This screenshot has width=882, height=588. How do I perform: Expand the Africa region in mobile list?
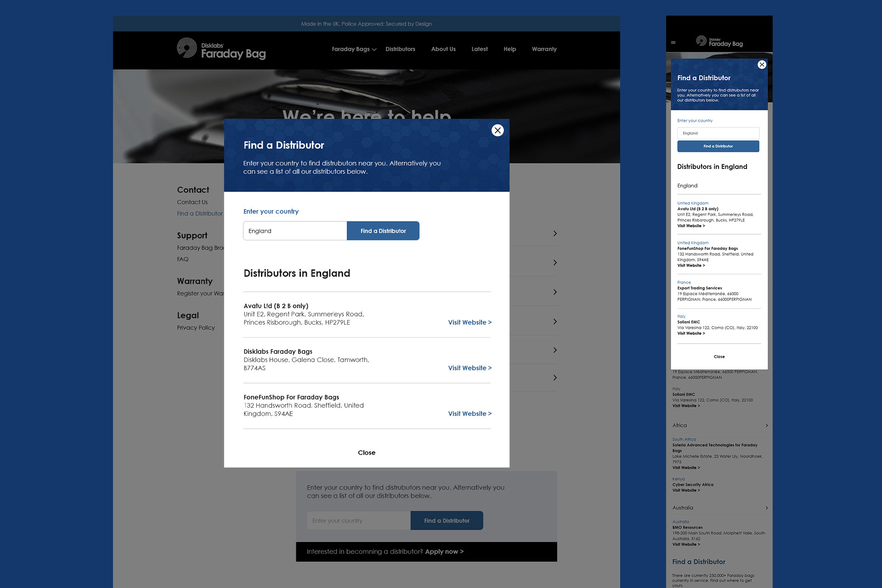[766, 425]
